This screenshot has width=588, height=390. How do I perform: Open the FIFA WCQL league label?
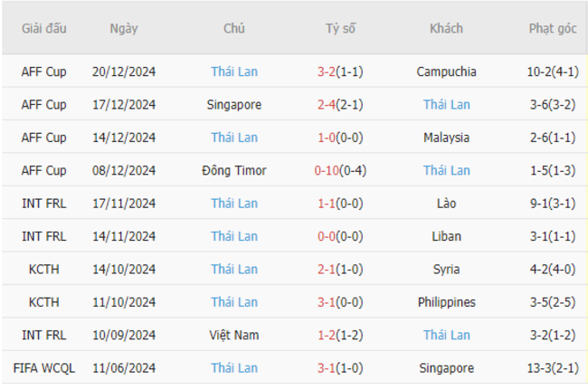click(x=44, y=368)
